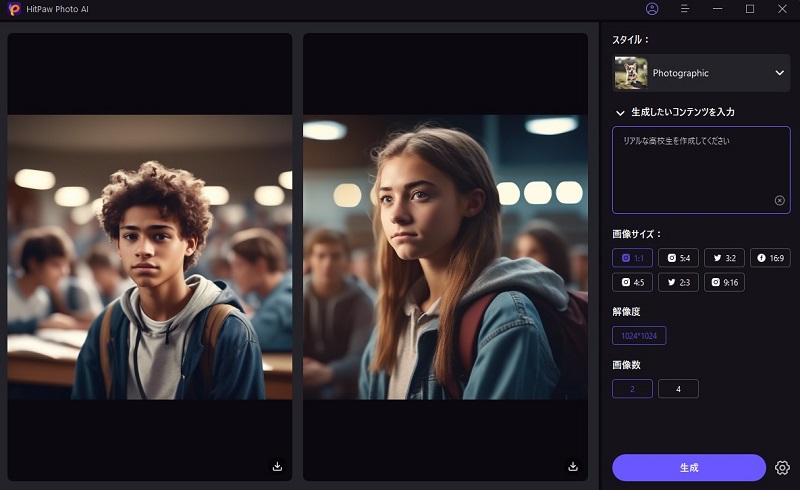Set image count to 4
The image size is (800, 490).
click(x=678, y=389)
